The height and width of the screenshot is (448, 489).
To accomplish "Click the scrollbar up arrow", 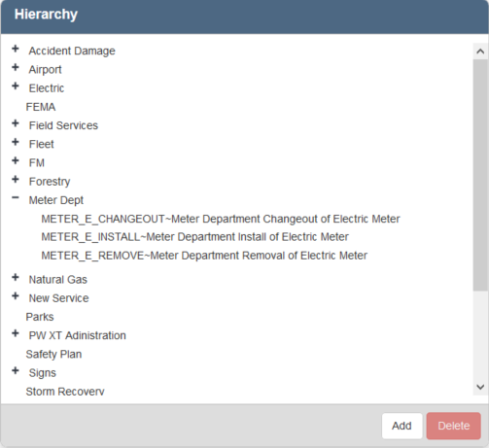I will [x=480, y=52].
